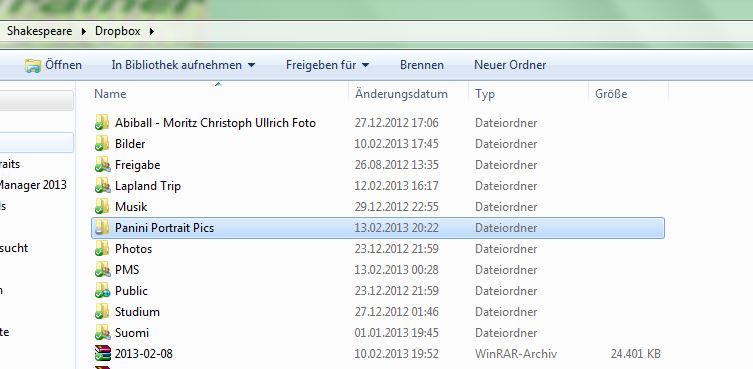The width and height of the screenshot is (753, 369).
Task: Expand the breadcrumb arrow after Dropbox
Action: click(152, 31)
